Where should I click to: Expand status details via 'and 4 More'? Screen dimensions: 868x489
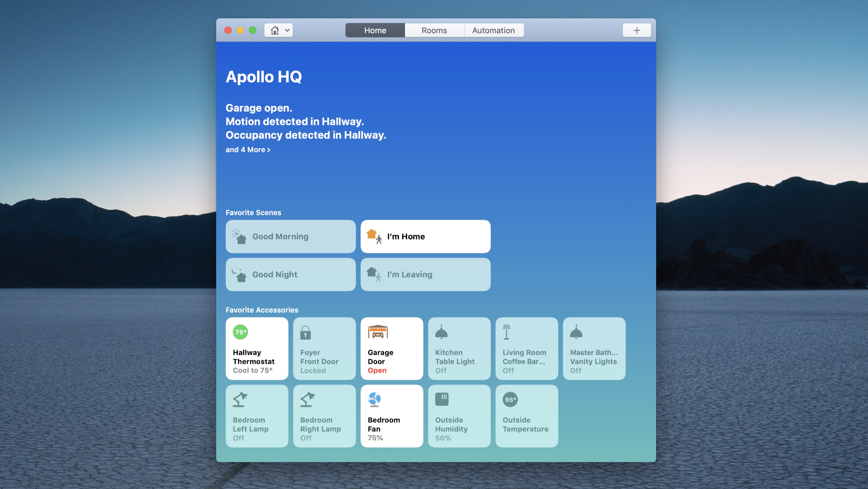click(248, 150)
